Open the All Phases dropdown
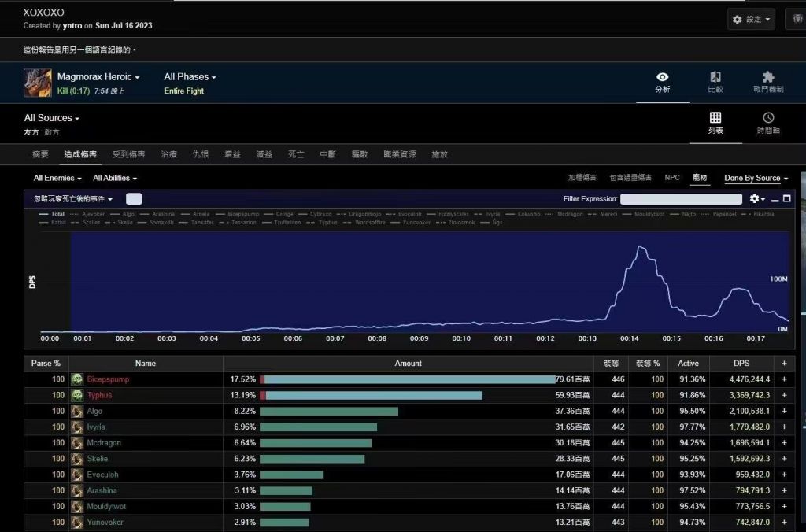The width and height of the screenshot is (806, 532). (187, 76)
